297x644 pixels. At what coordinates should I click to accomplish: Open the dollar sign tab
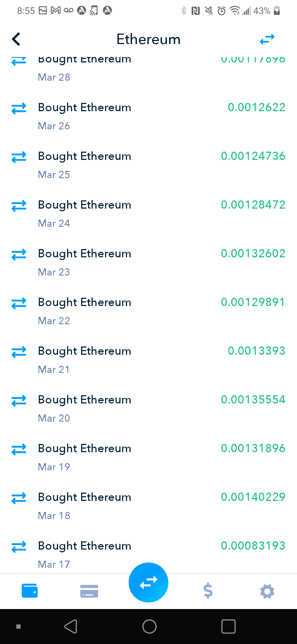point(208,591)
